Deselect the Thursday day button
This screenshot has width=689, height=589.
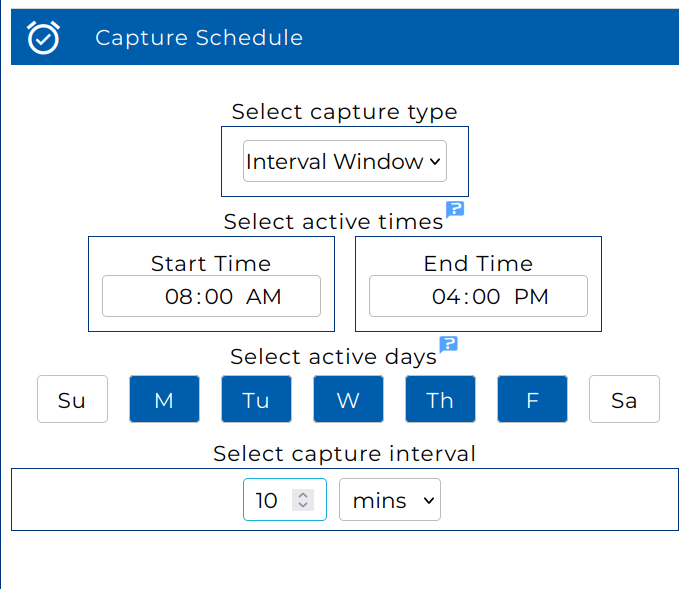coord(440,400)
